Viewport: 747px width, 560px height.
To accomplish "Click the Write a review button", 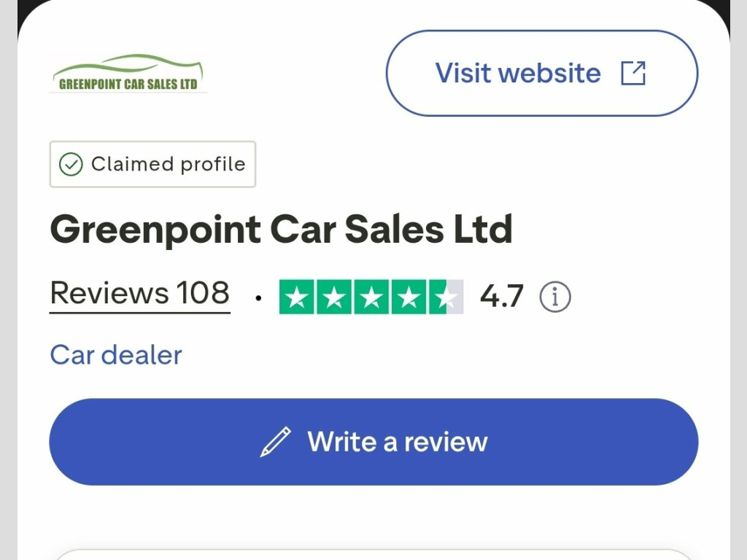I will (x=374, y=442).
